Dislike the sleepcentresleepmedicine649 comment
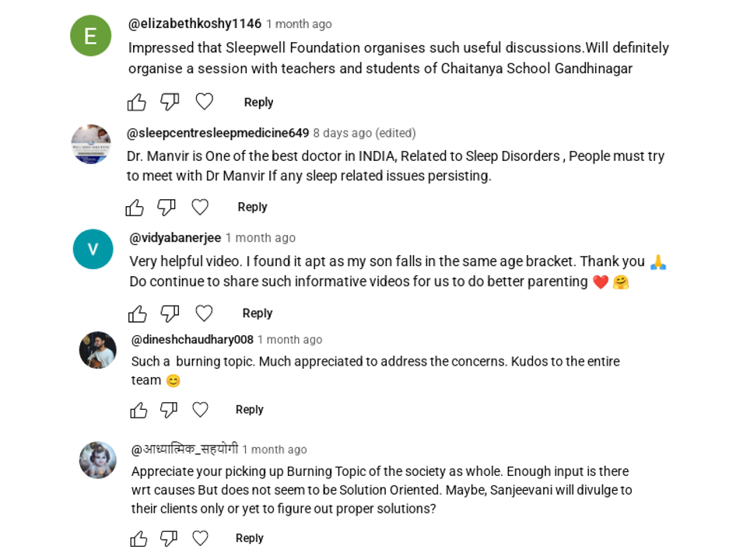This screenshot has height=560, width=750. 166,207
